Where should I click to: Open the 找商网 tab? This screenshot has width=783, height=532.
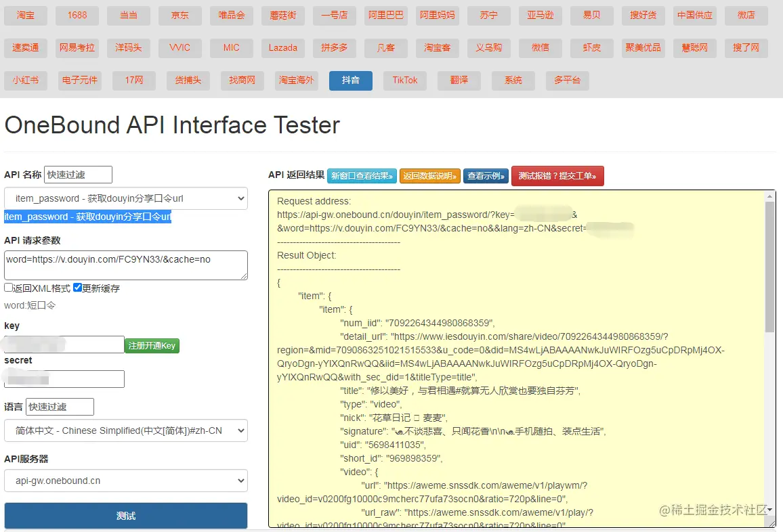pyautogui.click(x=242, y=81)
